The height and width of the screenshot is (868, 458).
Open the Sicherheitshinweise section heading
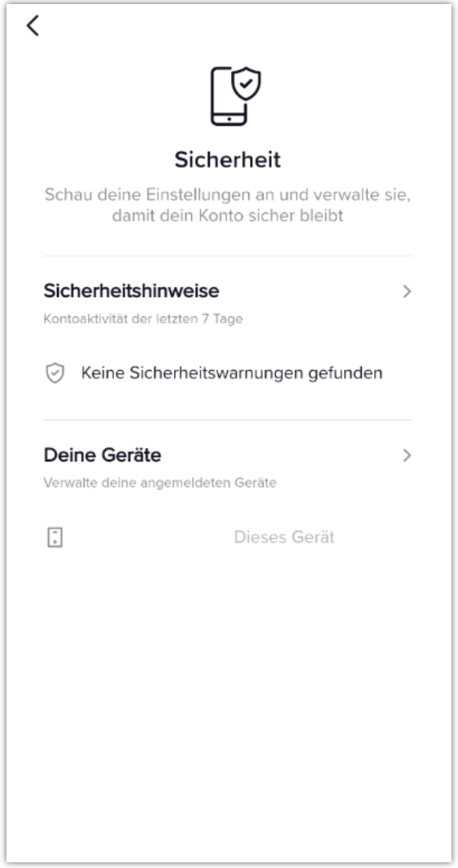point(131,290)
